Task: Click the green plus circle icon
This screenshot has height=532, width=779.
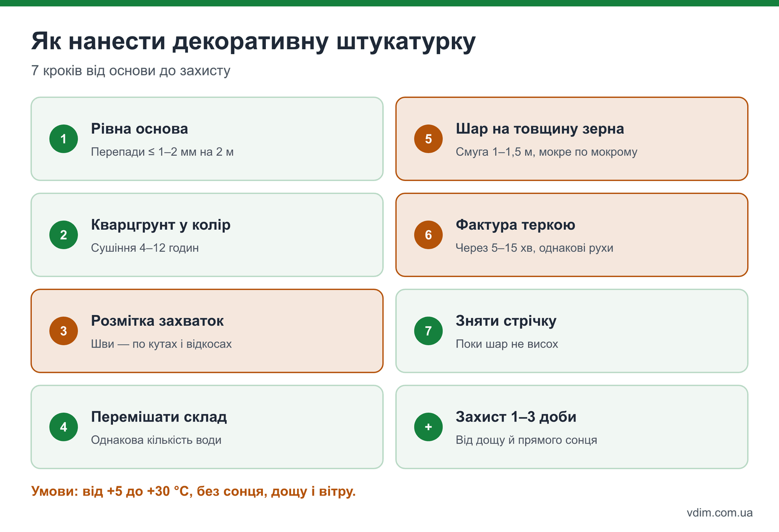Action: [428, 427]
